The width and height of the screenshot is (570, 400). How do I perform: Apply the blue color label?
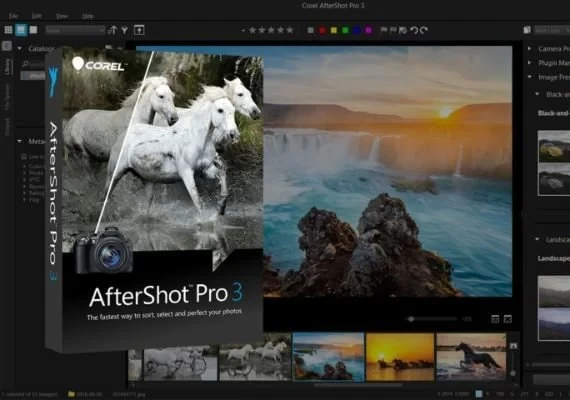tap(357, 30)
